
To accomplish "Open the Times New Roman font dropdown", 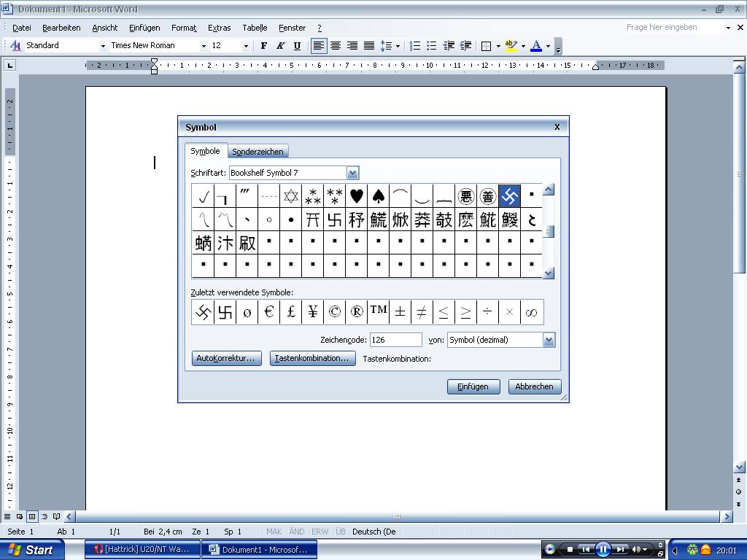I will click(204, 46).
